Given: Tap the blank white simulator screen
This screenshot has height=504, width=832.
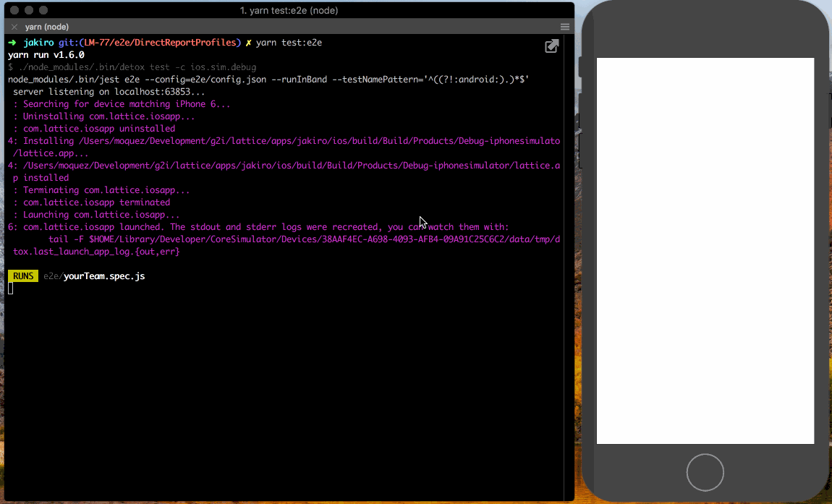Looking at the screenshot, I should 705,250.
